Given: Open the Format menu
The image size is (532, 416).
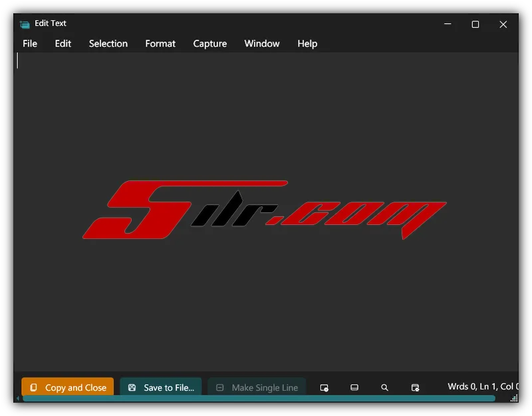Looking at the screenshot, I should [x=160, y=43].
